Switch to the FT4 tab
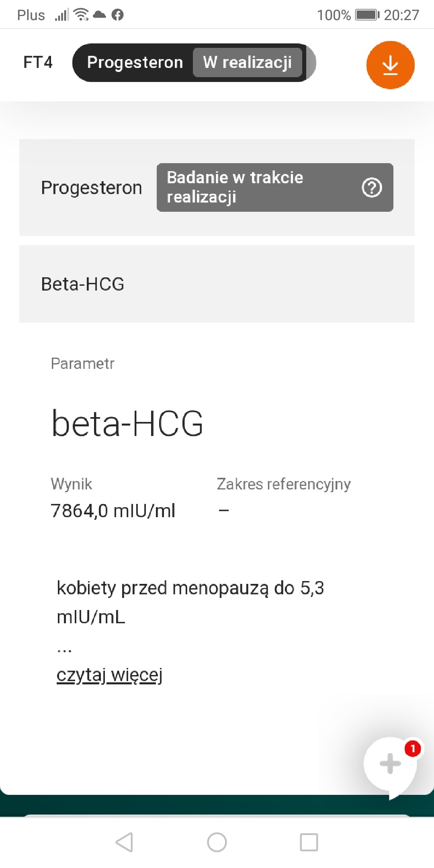This screenshot has width=434, height=868. click(x=38, y=63)
